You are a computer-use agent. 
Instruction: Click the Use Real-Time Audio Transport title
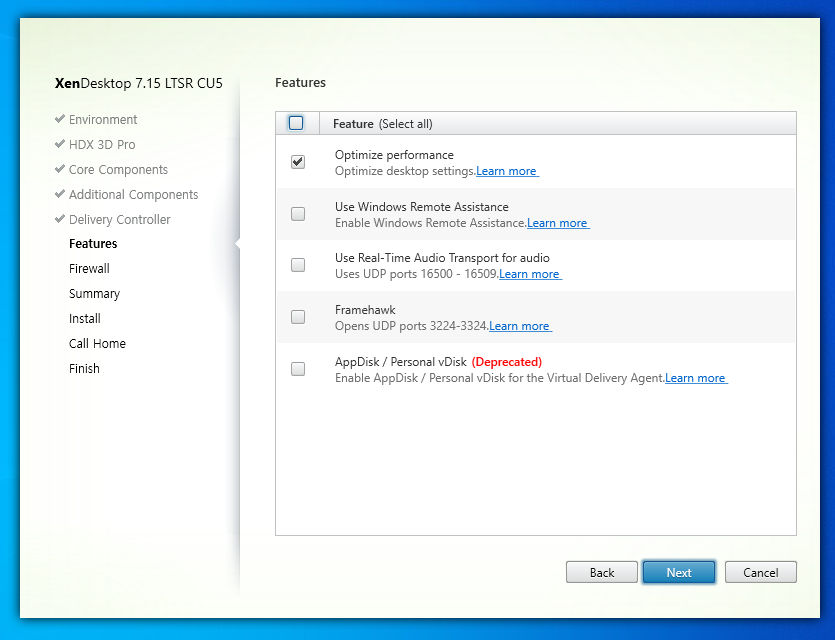coord(442,258)
